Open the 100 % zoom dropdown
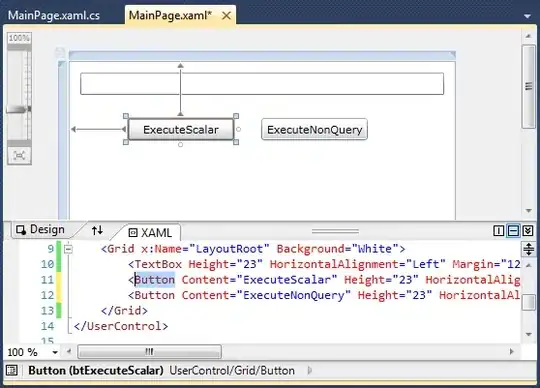 coord(55,352)
